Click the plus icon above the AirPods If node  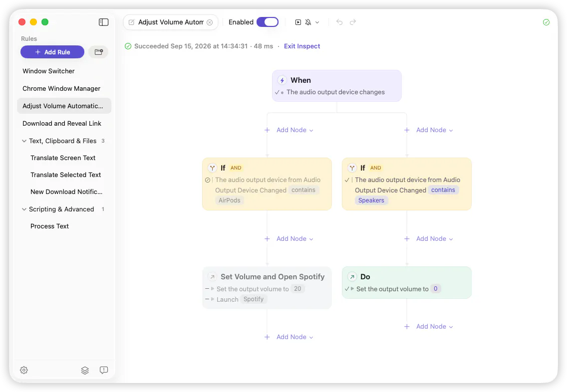[x=267, y=130]
